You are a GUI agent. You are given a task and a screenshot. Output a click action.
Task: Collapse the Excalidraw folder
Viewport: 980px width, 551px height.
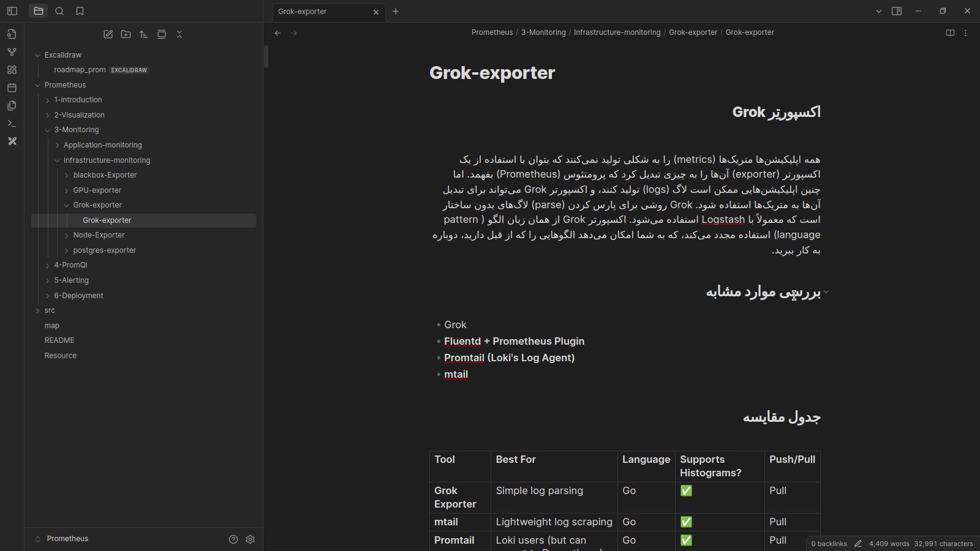tap(38, 55)
